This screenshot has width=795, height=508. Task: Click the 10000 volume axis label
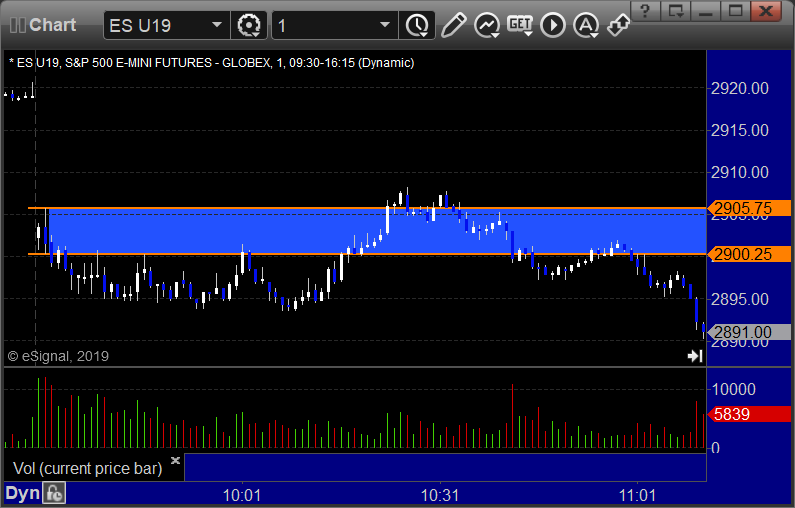coord(734,389)
